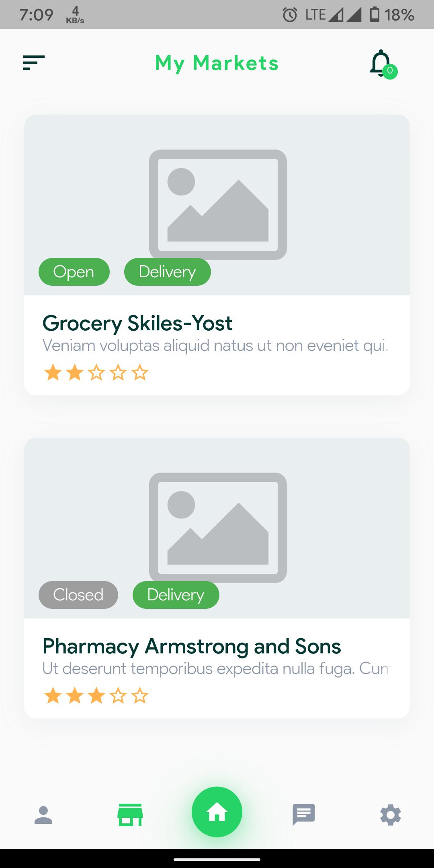Click Pharmacy Armstrong placeholder image

[x=218, y=528]
